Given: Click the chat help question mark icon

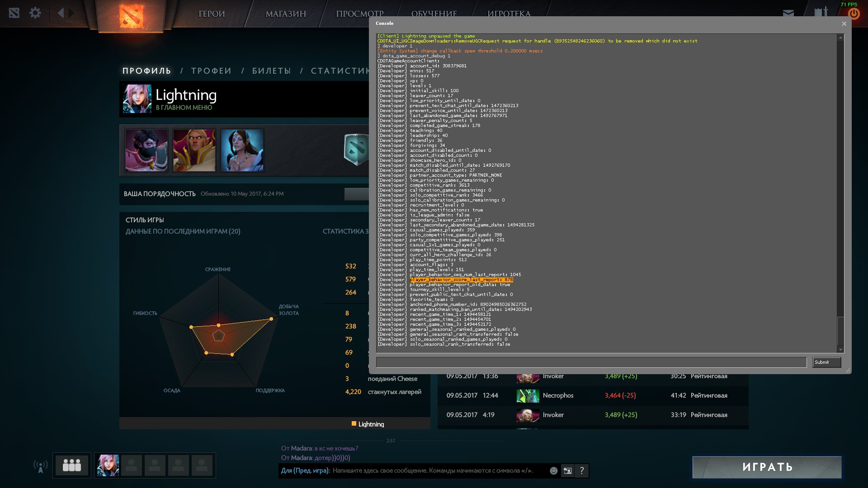Looking at the screenshot, I should pos(582,471).
